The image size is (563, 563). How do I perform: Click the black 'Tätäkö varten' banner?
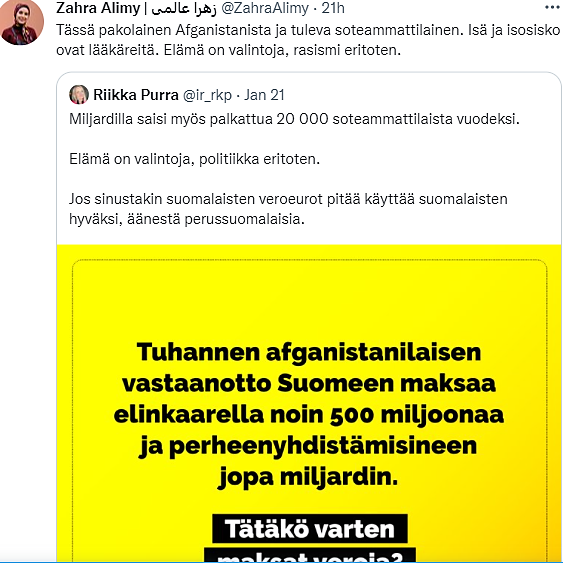click(310, 529)
